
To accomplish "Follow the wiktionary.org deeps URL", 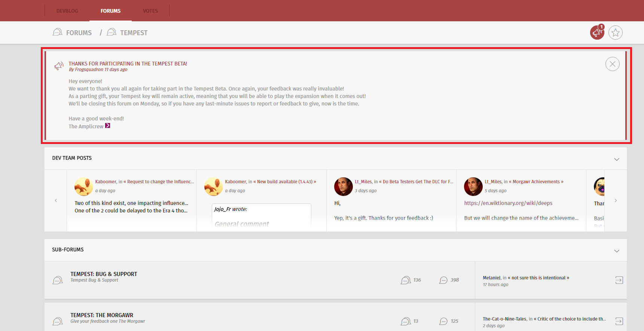I will (x=508, y=203).
